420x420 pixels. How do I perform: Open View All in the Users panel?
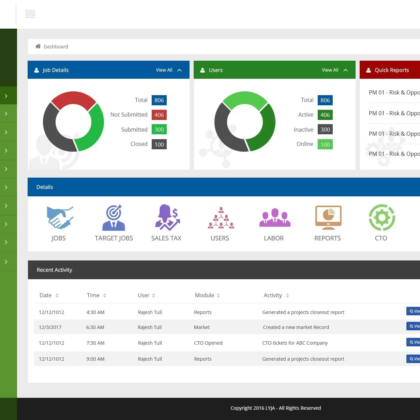point(330,70)
